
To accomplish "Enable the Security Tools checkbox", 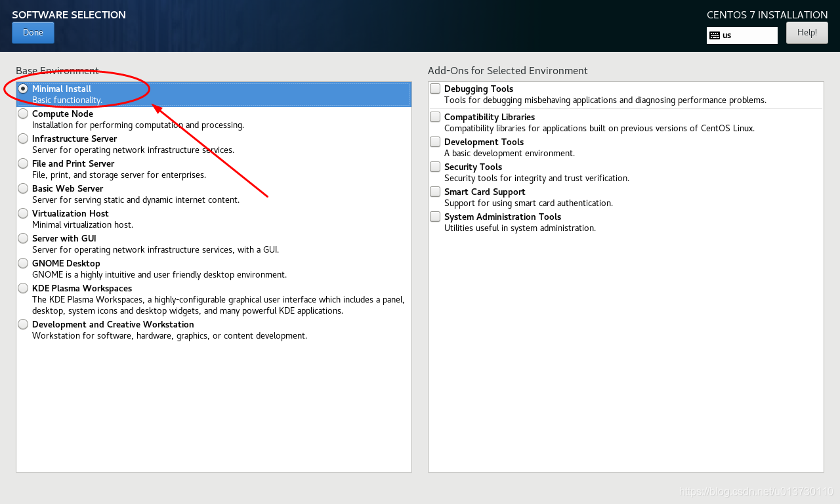I will 435,167.
